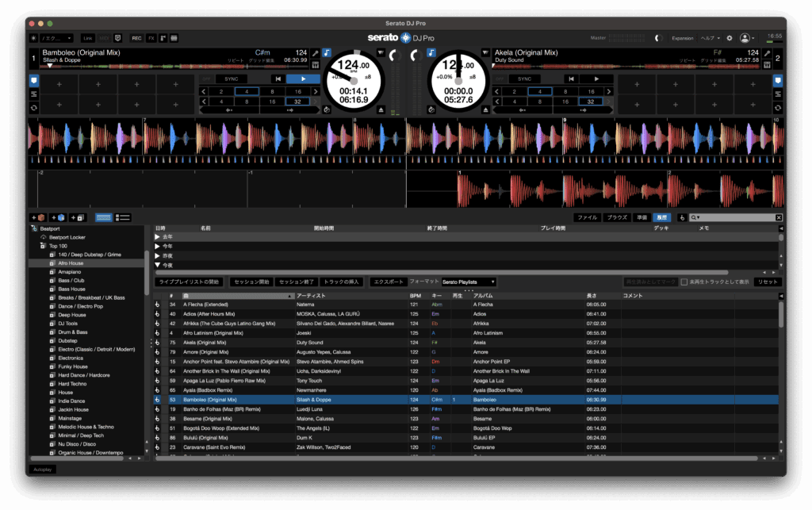
Task: Open the user account profile menu
Action: [747, 38]
